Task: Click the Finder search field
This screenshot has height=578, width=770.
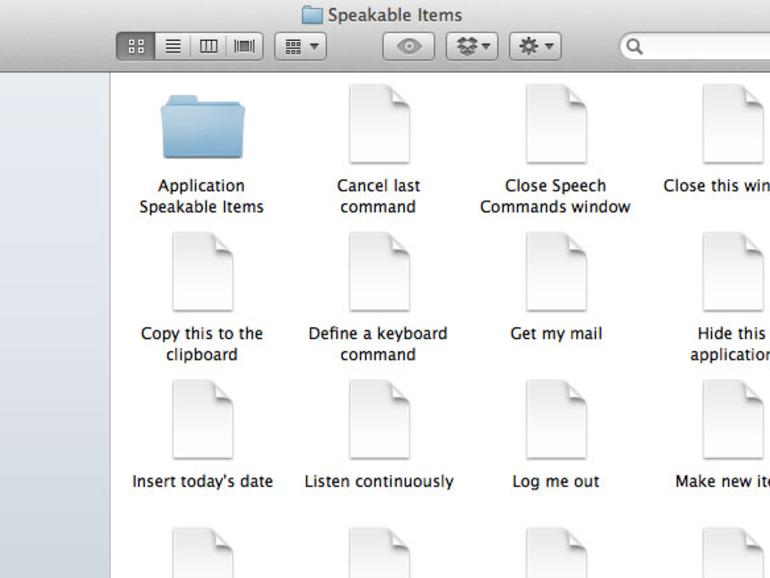Action: [695, 47]
